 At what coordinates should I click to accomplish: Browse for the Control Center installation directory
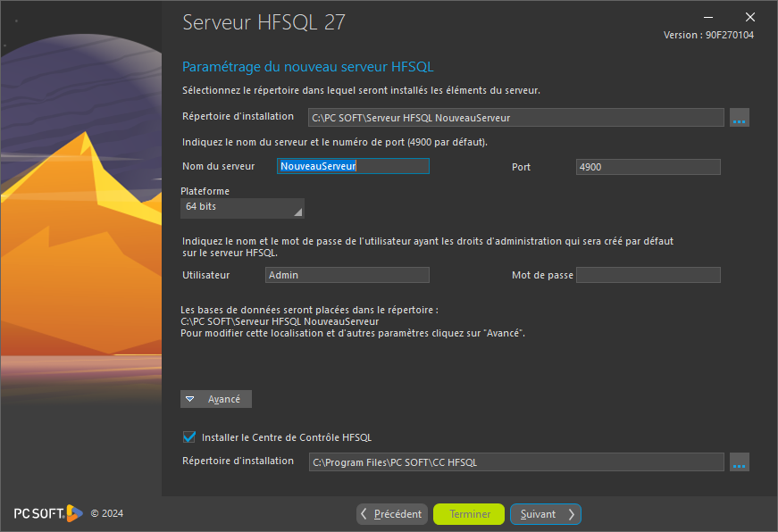tap(740, 462)
